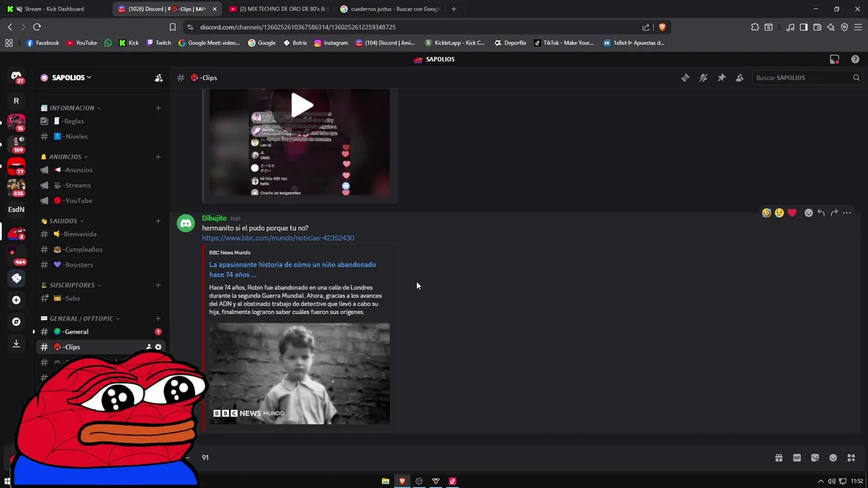Collapse ANUNCIOS category

pos(64,157)
